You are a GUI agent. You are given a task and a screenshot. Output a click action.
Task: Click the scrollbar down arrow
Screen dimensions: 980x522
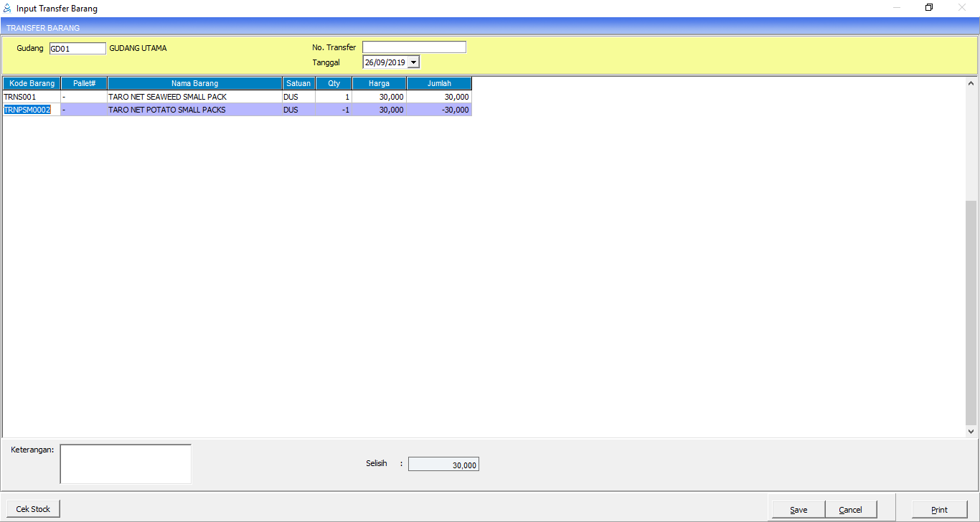[x=971, y=432]
